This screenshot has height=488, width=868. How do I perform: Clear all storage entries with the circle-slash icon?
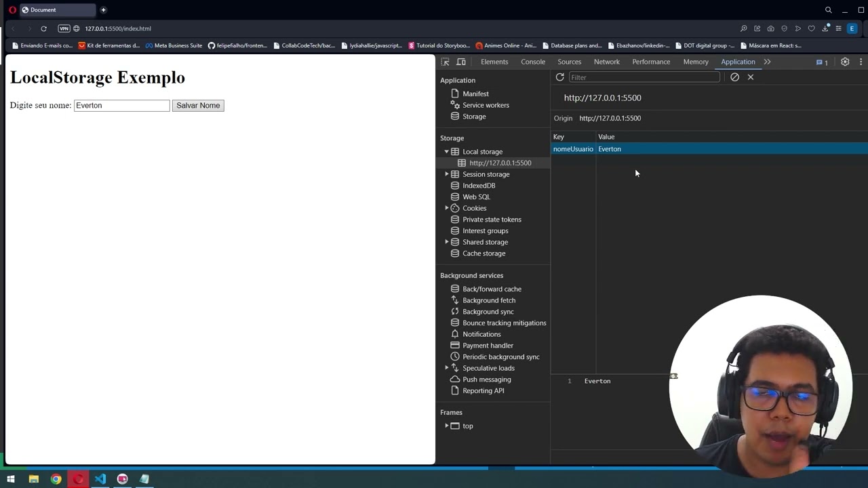pyautogui.click(x=734, y=77)
